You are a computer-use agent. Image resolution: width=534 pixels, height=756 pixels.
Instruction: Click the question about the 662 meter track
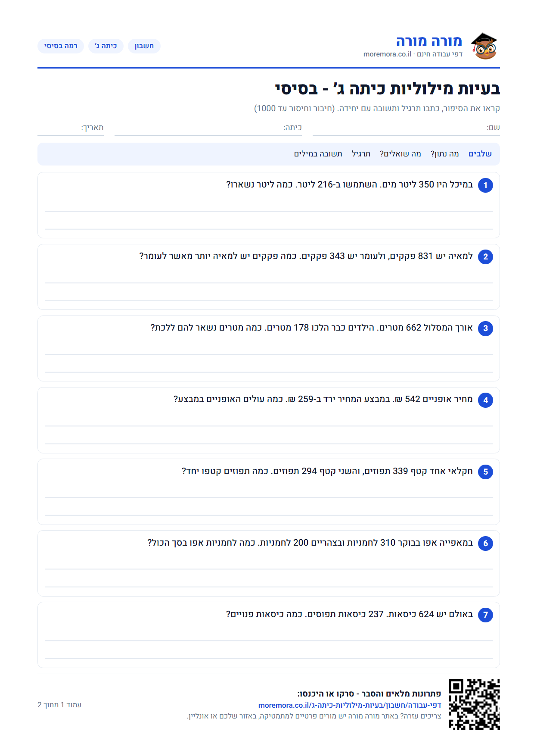[x=312, y=328]
